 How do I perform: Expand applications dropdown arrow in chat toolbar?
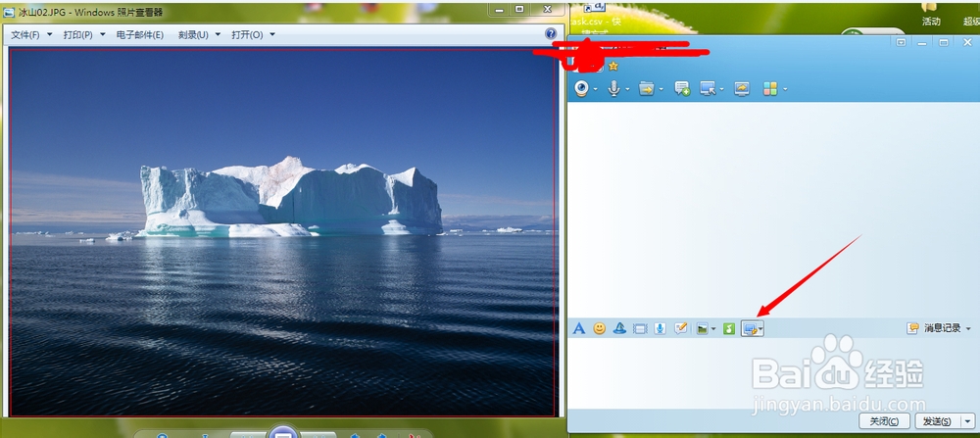coord(784,90)
